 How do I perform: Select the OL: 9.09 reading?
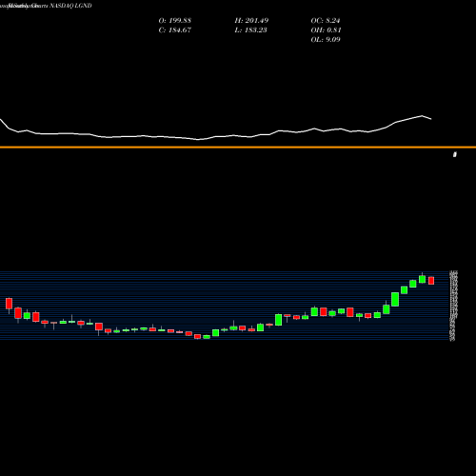(326, 40)
